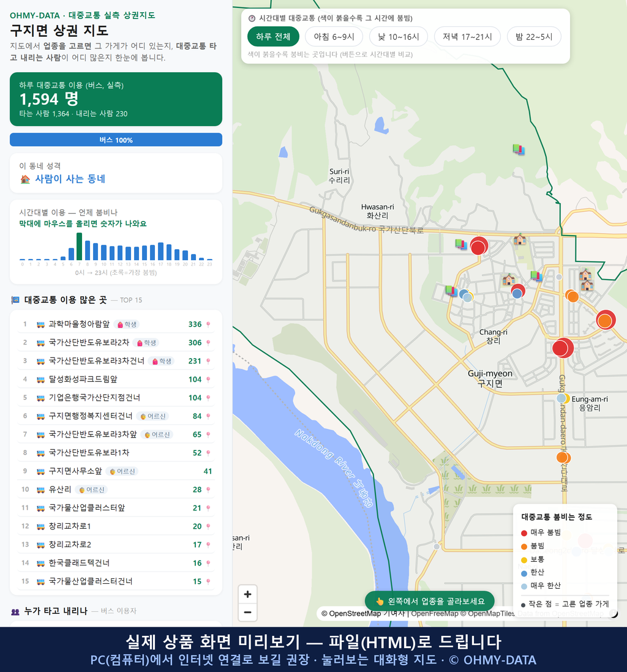Click pin icon for 국가산단반도유보라3차건너 row

[x=208, y=361]
